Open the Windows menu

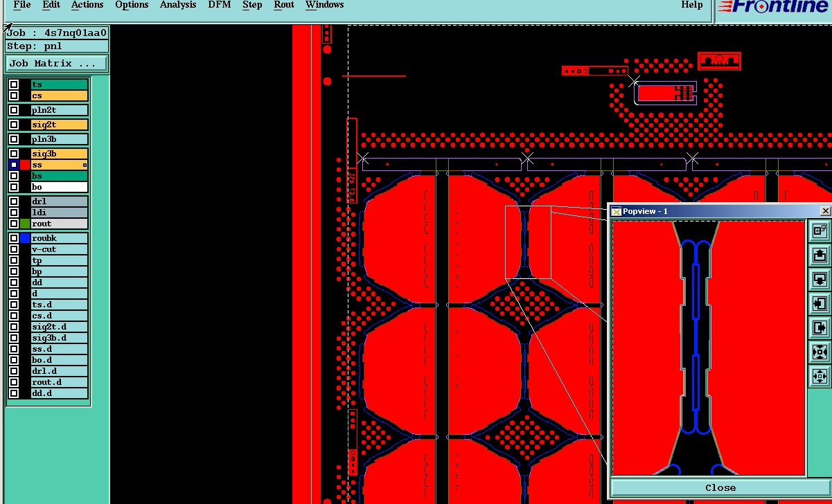click(324, 5)
